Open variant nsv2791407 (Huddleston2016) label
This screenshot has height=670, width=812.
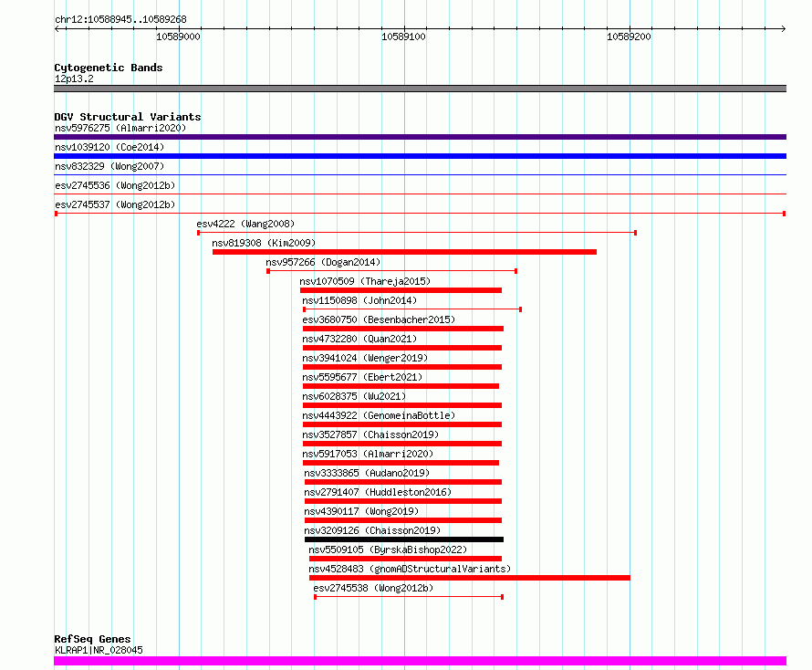[x=378, y=492]
